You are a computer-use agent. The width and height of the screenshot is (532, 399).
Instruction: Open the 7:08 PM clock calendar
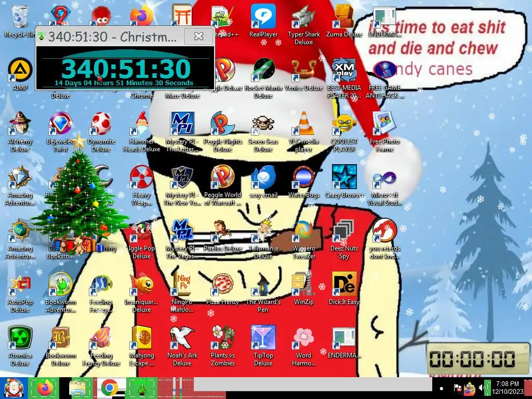coord(508,388)
